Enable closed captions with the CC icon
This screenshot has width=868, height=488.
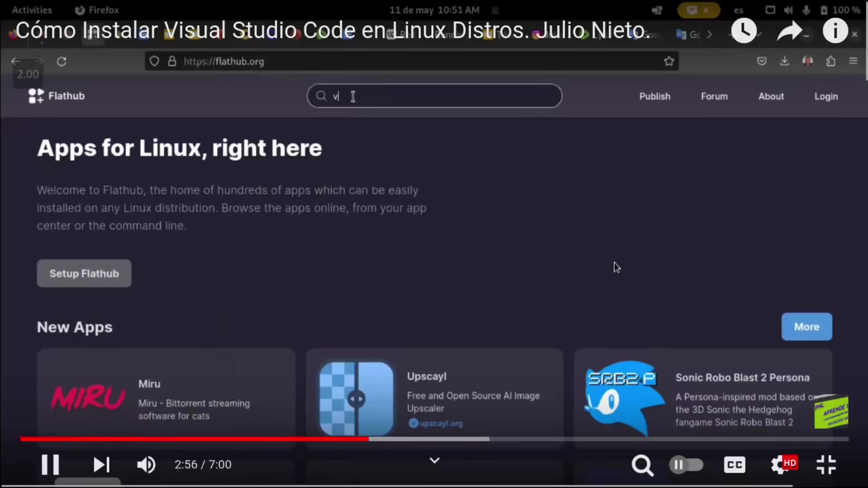734,465
